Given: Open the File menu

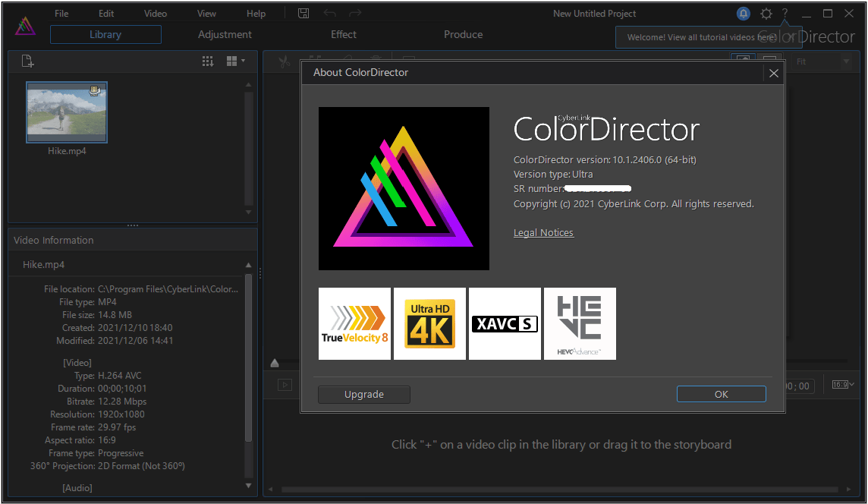Looking at the screenshot, I should (61, 14).
